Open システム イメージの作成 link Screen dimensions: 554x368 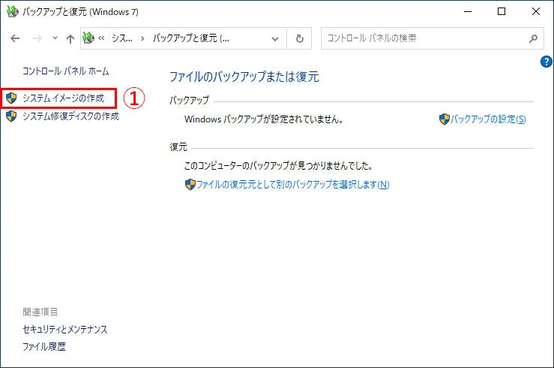pos(63,98)
